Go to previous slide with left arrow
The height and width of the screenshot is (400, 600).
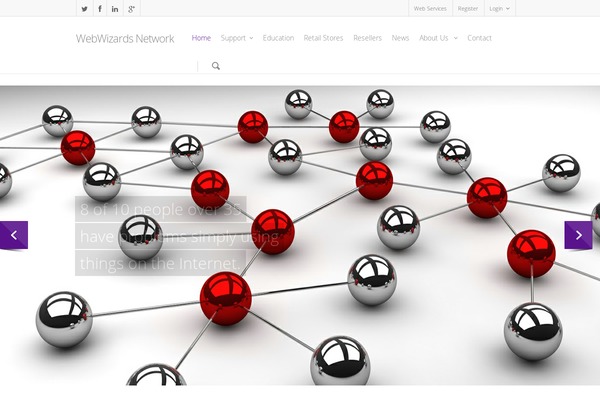tap(14, 235)
